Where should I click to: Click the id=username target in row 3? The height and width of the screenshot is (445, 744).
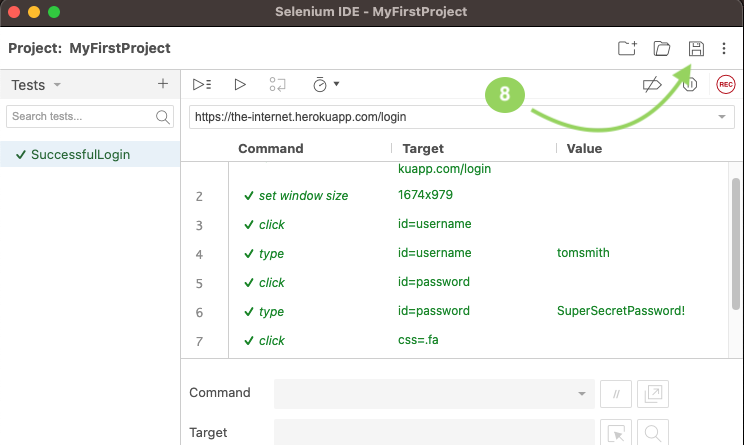coord(435,224)
